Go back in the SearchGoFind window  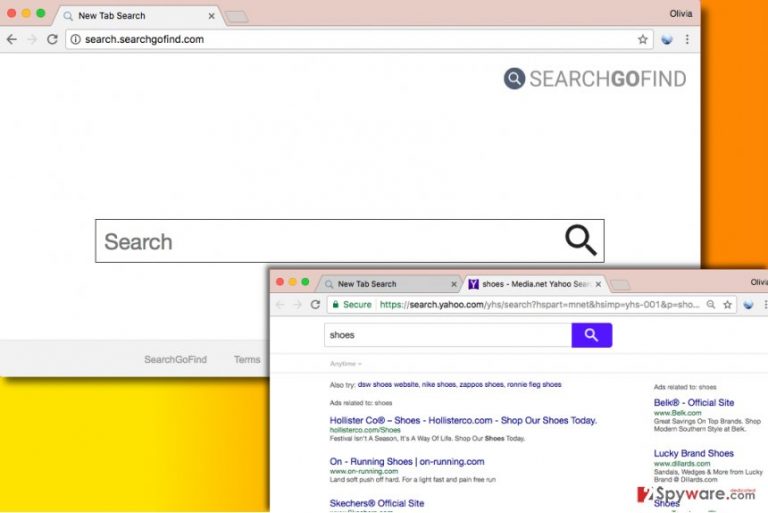12,39
